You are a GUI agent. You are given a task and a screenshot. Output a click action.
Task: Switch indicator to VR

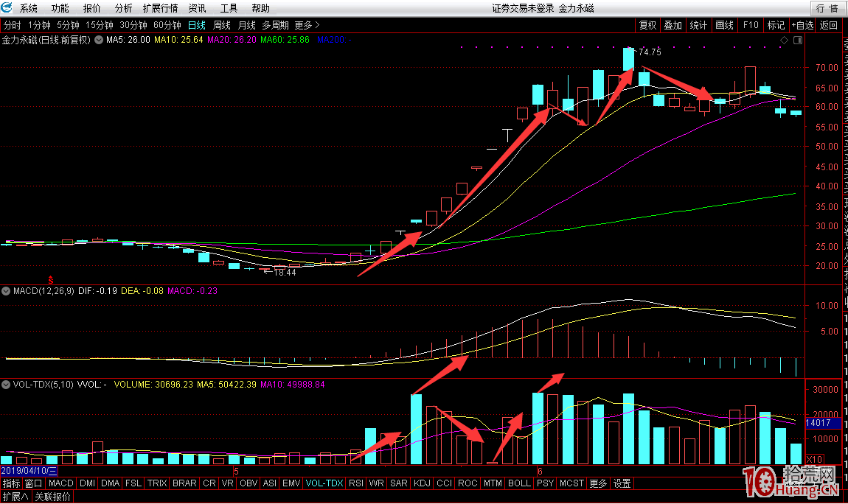228,483
